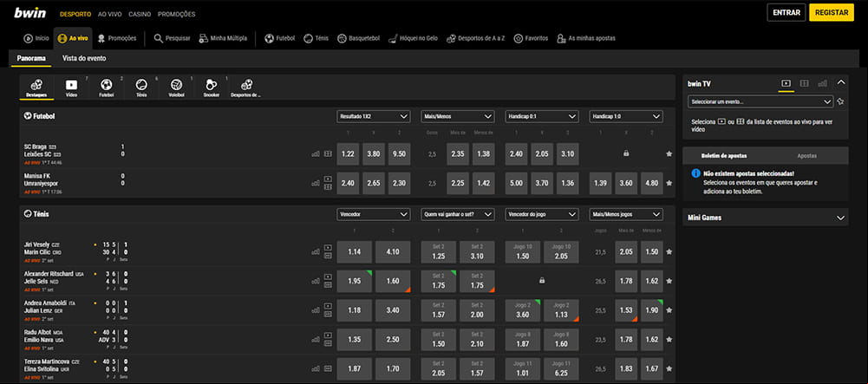Open the AO VIVO main menu
This screenshot has height=384, width=868.
click(x=109, y=14)
